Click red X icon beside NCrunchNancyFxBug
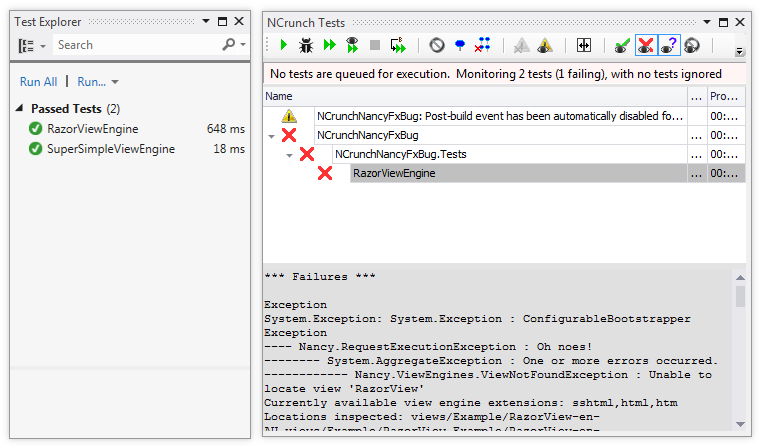This screenshot has height=448, width=764. tap(289, 135)
